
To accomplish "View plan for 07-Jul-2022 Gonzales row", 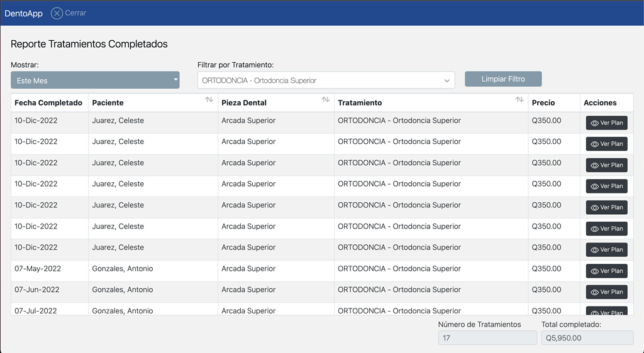I will point(607,311).
